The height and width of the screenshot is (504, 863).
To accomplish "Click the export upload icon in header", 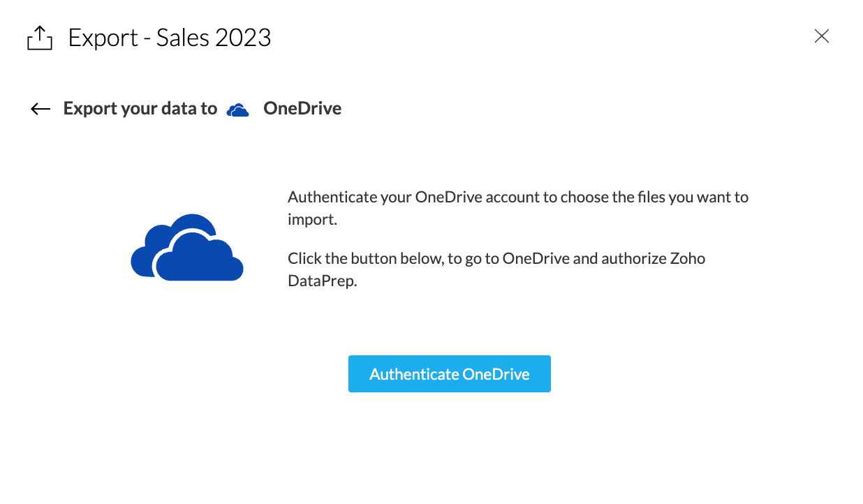I will click(40, 38).
